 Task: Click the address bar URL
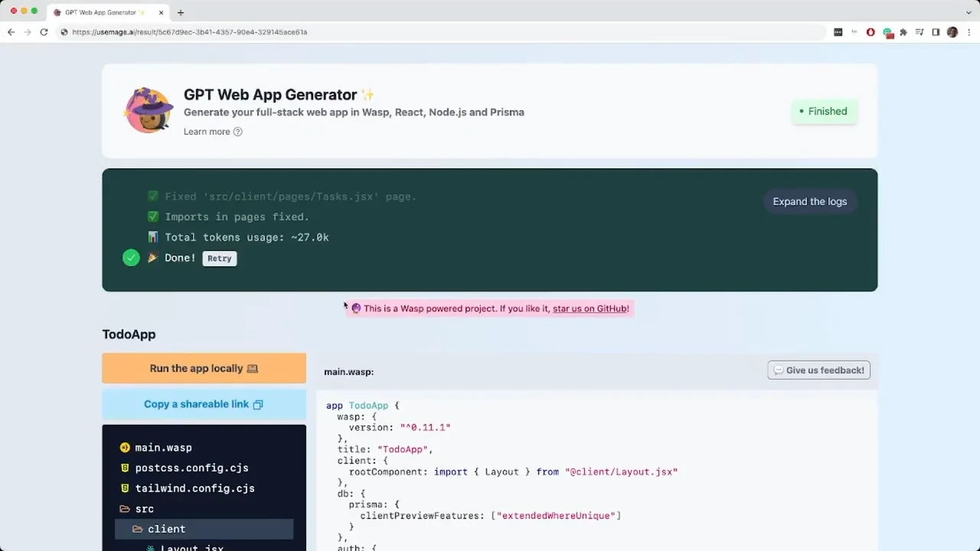(190, 32)
